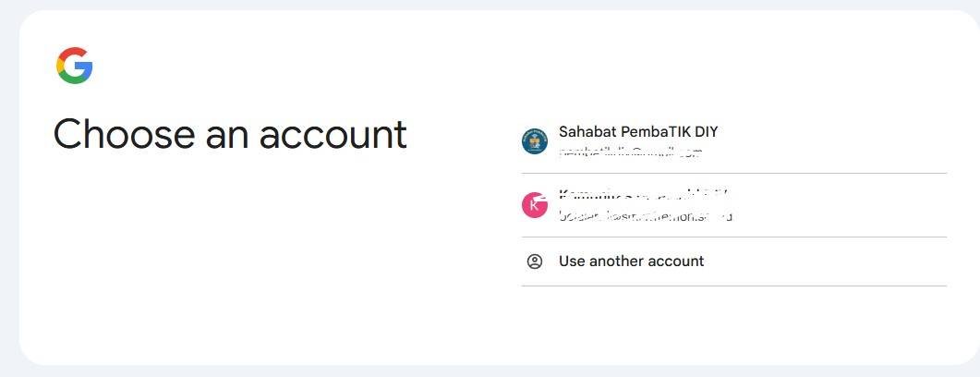Click the divider line below Use another account
The image size is (980, 377).
tap(733, 286)
